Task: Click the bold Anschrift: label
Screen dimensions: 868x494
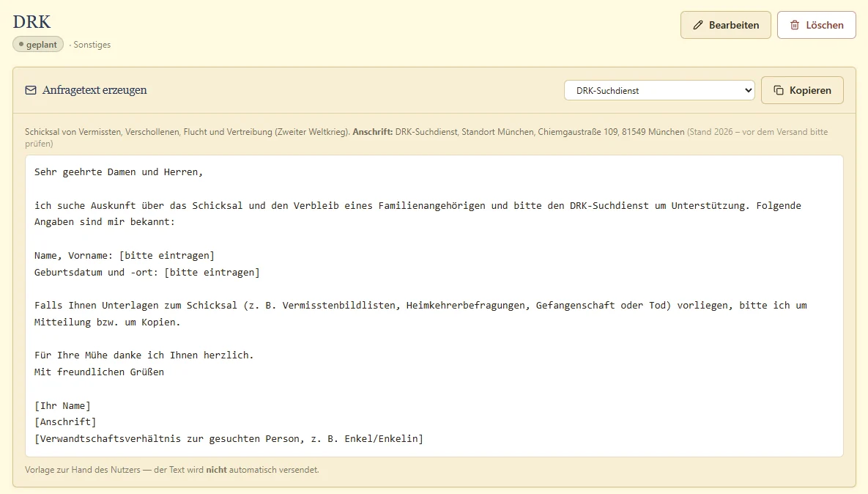Action: (x=373, y=132)
